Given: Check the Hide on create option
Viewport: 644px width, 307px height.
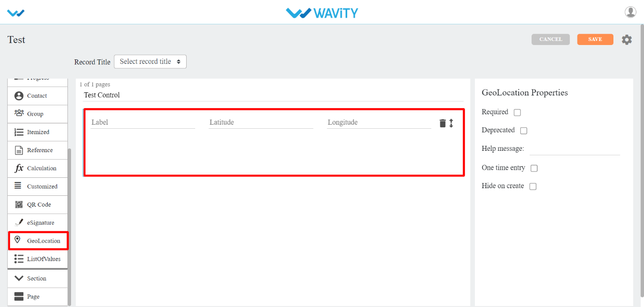Looking at the screenshot, I should coord(533,186).
